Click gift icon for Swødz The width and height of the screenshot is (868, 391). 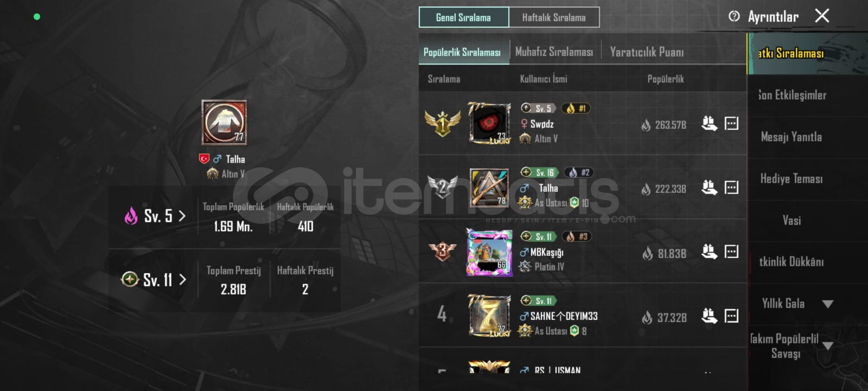[x=709, y=124]
